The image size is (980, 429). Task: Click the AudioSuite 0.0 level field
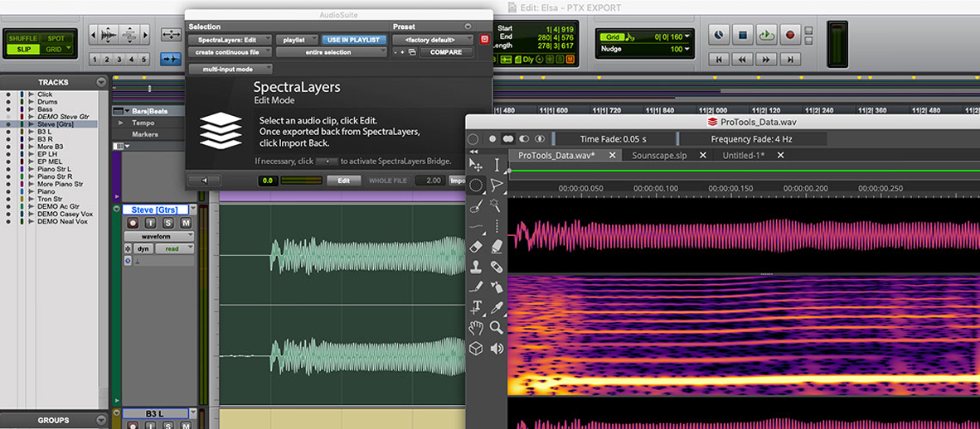tap(268, 181)
